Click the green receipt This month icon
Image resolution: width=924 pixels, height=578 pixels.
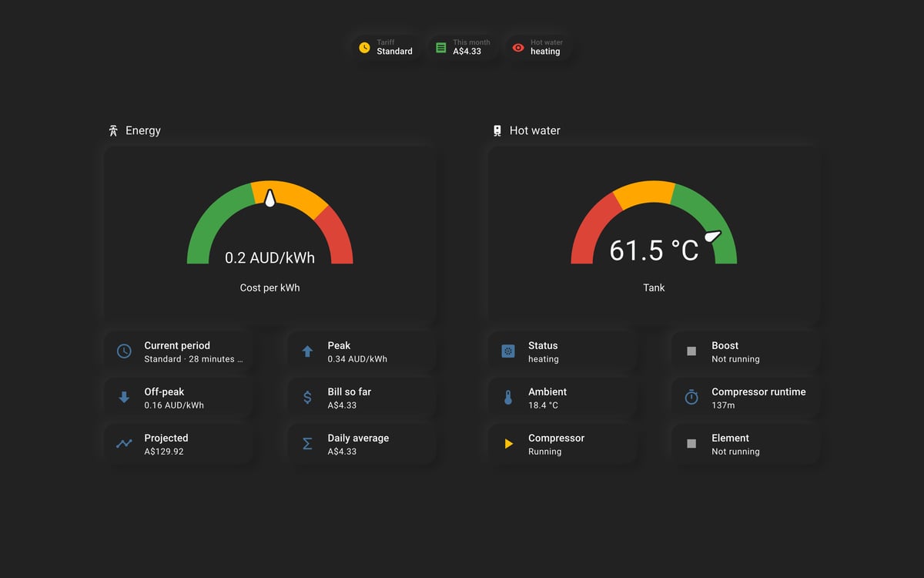[x=440, y=48]
